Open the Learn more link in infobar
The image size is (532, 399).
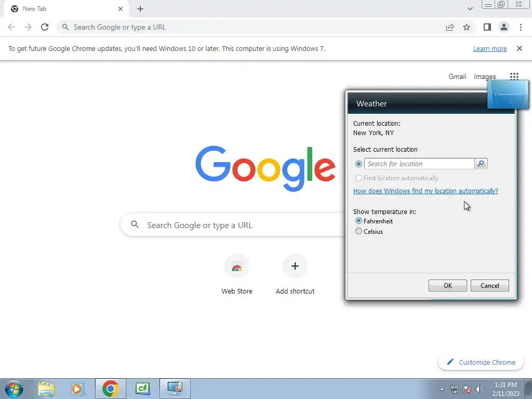[490, 48]
